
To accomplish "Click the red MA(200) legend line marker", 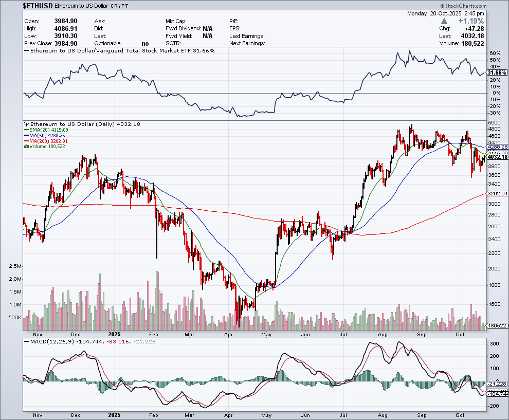I will click(26, 141).
